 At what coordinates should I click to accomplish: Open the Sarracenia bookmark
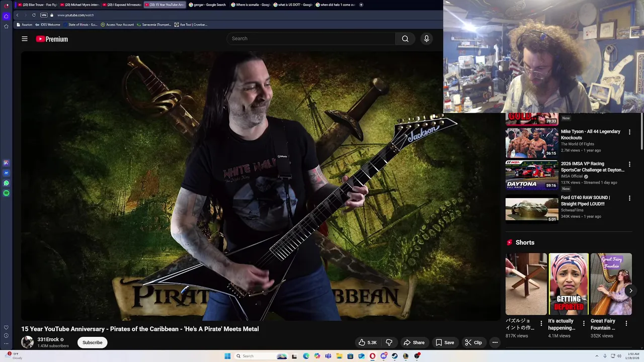(154, 25)
